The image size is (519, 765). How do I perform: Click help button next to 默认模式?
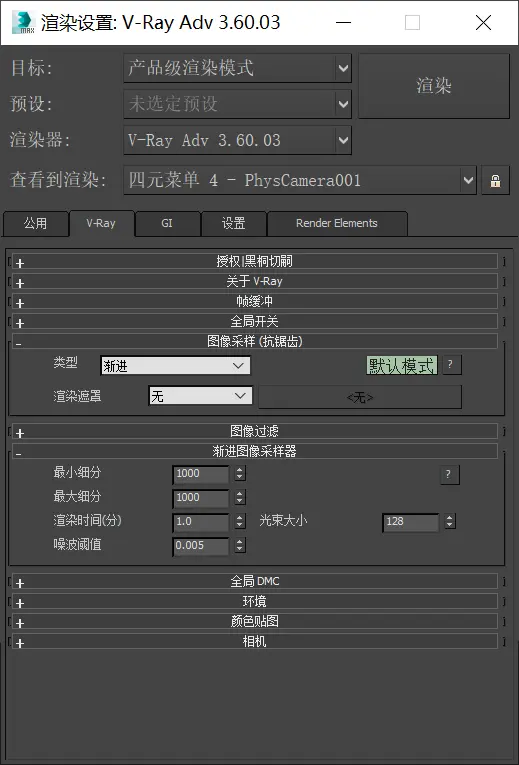[451, 365]
